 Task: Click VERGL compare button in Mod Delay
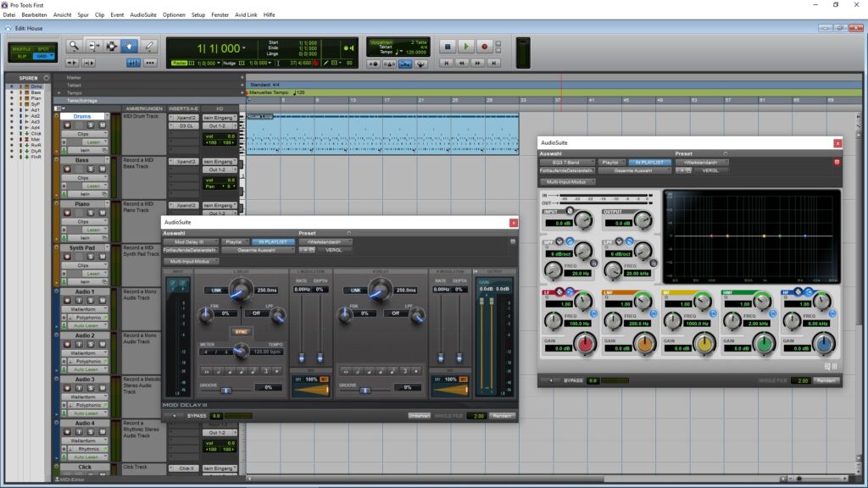[x=334, y=250]
